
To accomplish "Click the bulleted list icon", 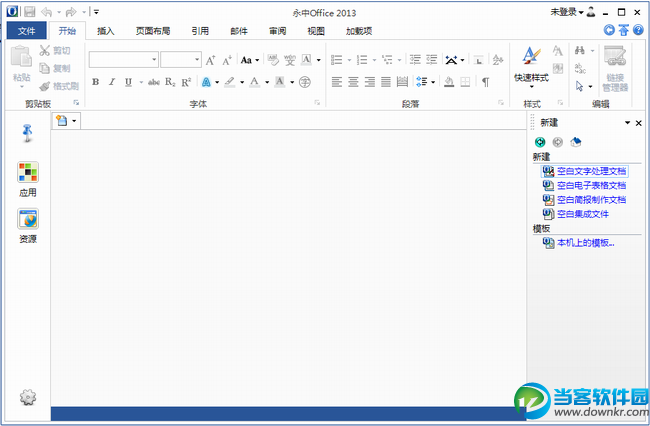I will tap(337, 60).
